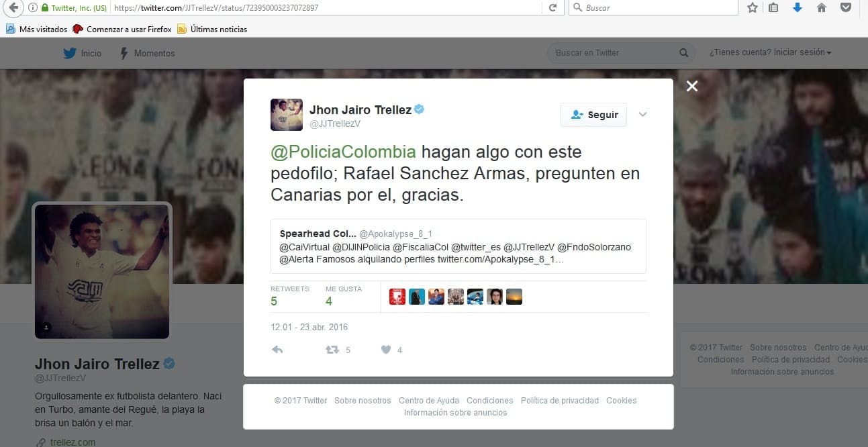Go to the Firefox home page icon
The height and width of the screenshot is (447, 868).
click(822, 8)
